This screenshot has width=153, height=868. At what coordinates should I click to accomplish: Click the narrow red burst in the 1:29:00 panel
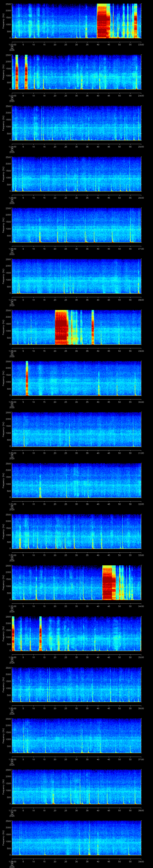click(27, 378)
